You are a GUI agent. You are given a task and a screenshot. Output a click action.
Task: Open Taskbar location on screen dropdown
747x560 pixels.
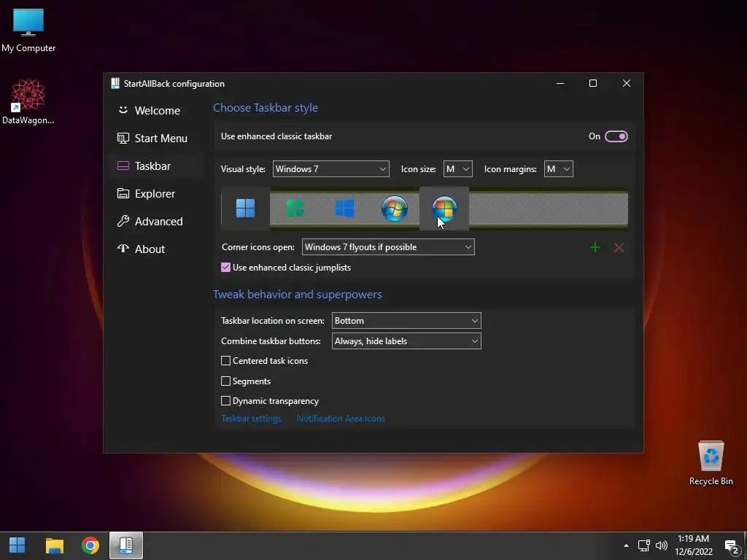[406, 321]
